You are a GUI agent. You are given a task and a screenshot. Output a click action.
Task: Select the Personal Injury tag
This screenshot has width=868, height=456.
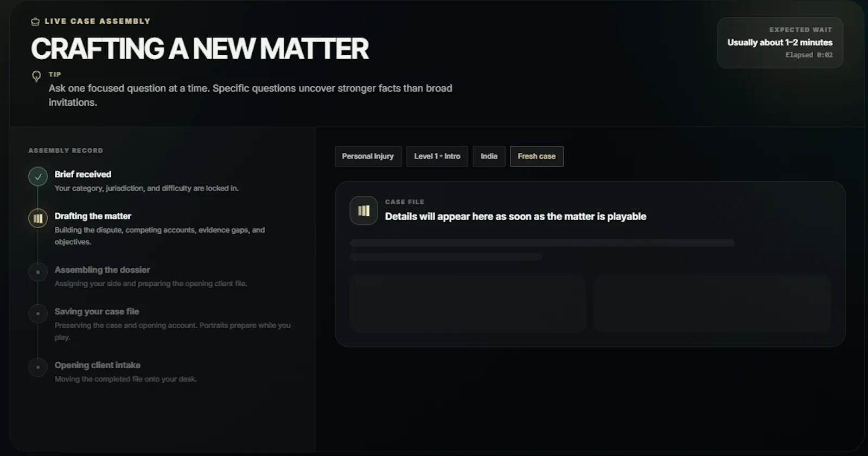(x=368, y=156)
